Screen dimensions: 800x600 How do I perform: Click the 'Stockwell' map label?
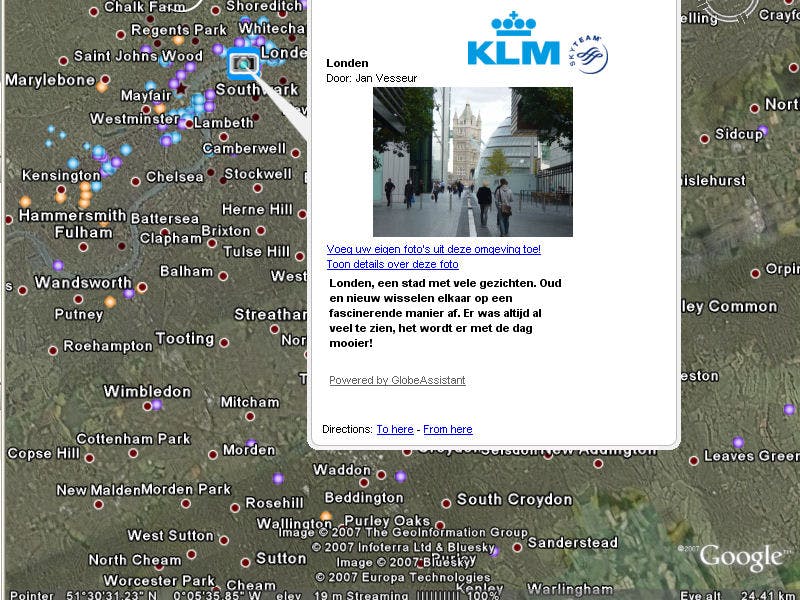click(x=258, y=174)
